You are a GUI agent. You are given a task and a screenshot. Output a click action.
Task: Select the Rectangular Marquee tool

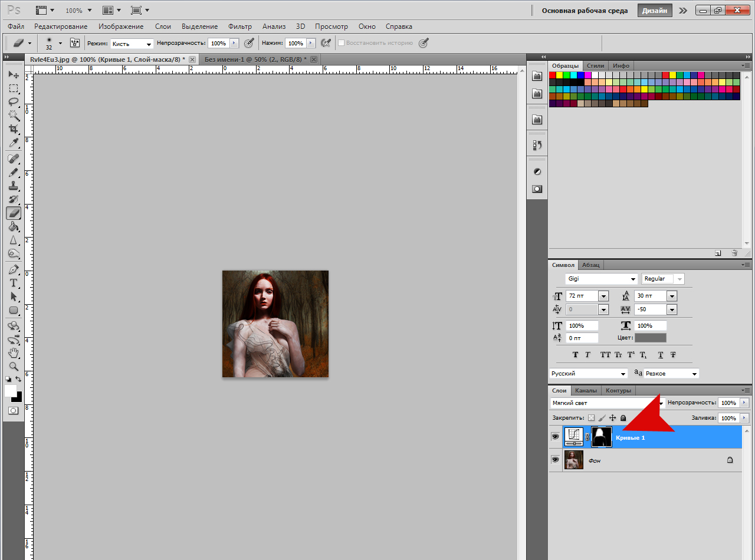(x=14, y=88)
